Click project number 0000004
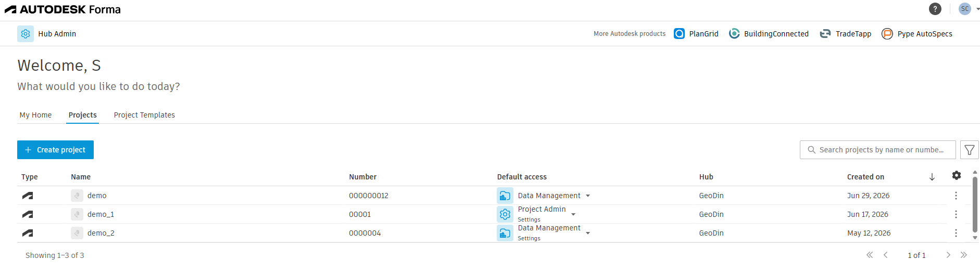 coord(365,233)
